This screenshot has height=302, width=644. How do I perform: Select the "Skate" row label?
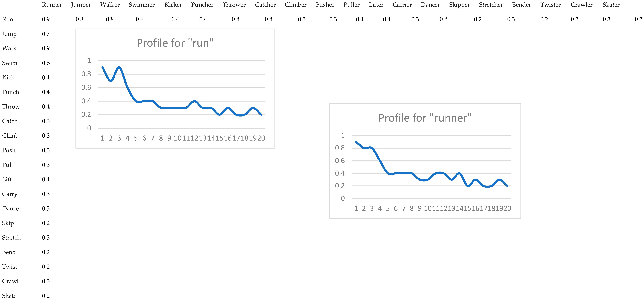click(x=9, y=296)
